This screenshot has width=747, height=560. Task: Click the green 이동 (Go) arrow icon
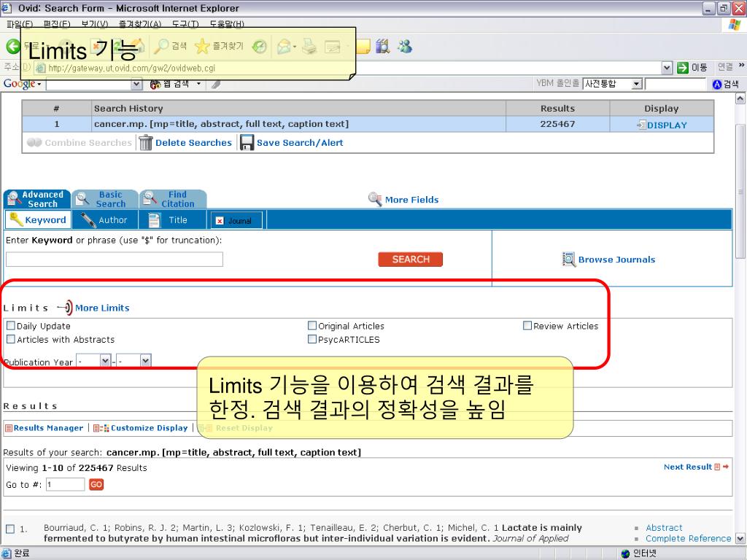683,68
